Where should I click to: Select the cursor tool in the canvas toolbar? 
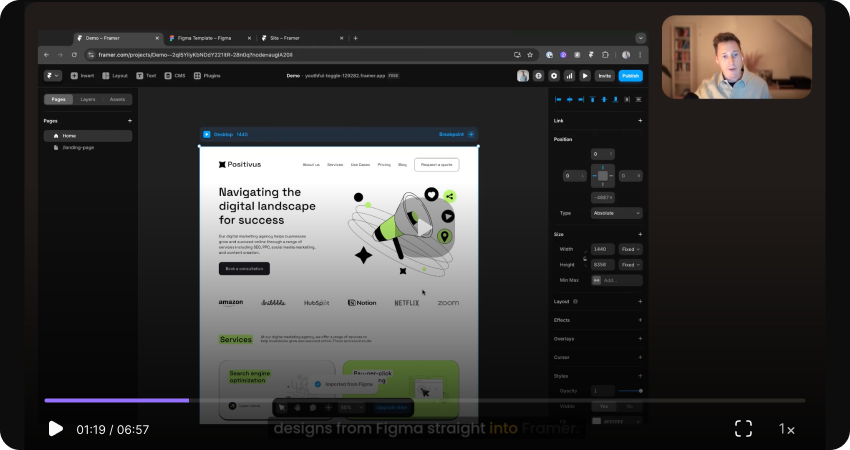coord(282,408)
